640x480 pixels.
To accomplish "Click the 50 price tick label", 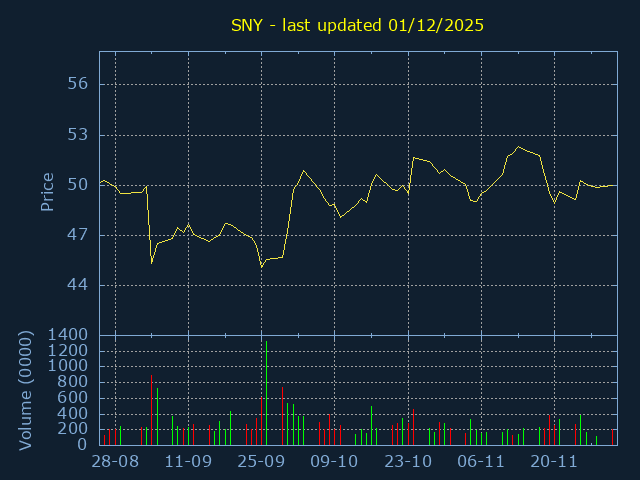I will (x=78, y=185).
